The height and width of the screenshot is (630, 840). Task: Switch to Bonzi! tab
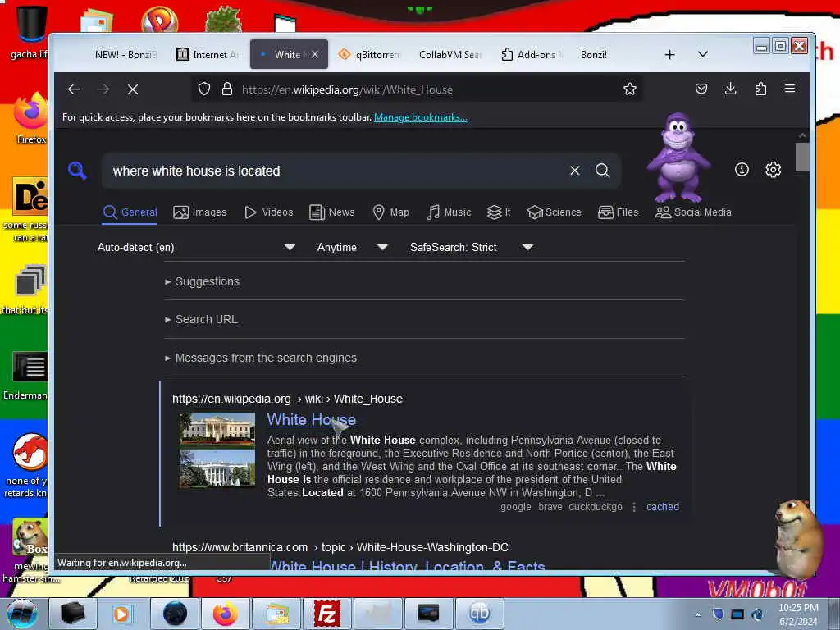pyautogui.click(x=594, y=55)
